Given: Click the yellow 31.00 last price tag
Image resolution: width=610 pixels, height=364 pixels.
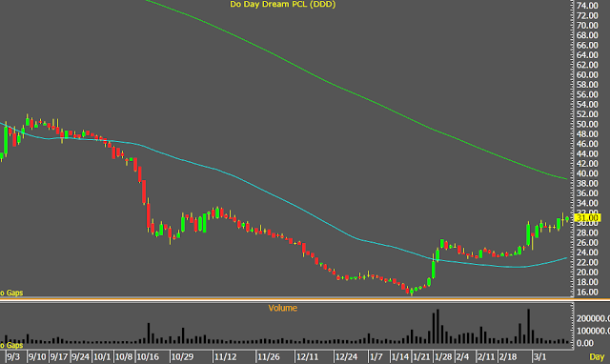Looking at the screenshot, I should pos(588,218).
